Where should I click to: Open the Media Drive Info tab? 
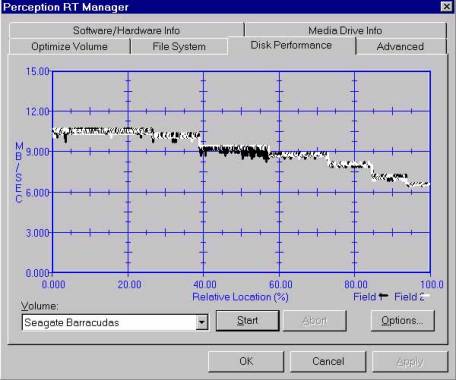pyautogui.click(x=345, y=30)
